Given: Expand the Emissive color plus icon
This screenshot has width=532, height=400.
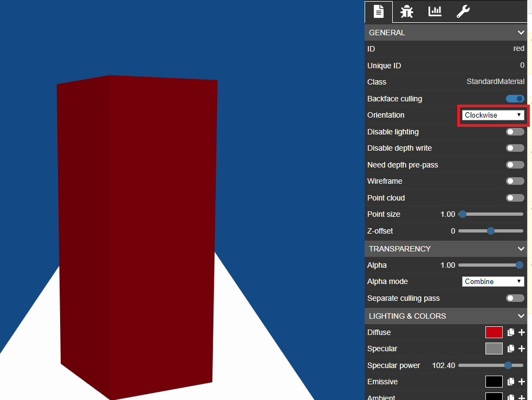Looking at the screenshot, I should pyautogui.click(x=522, y=382).
